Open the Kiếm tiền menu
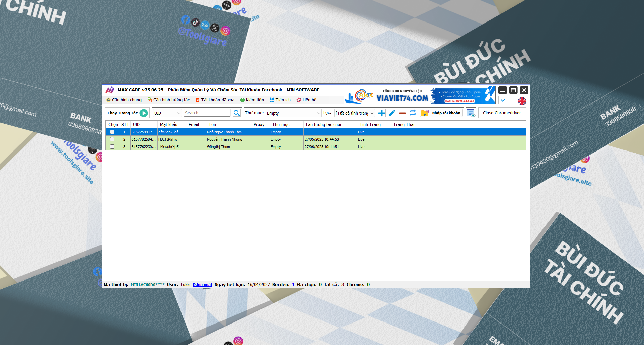Screen dimensions: 644x345 click(x=252, y=100)
